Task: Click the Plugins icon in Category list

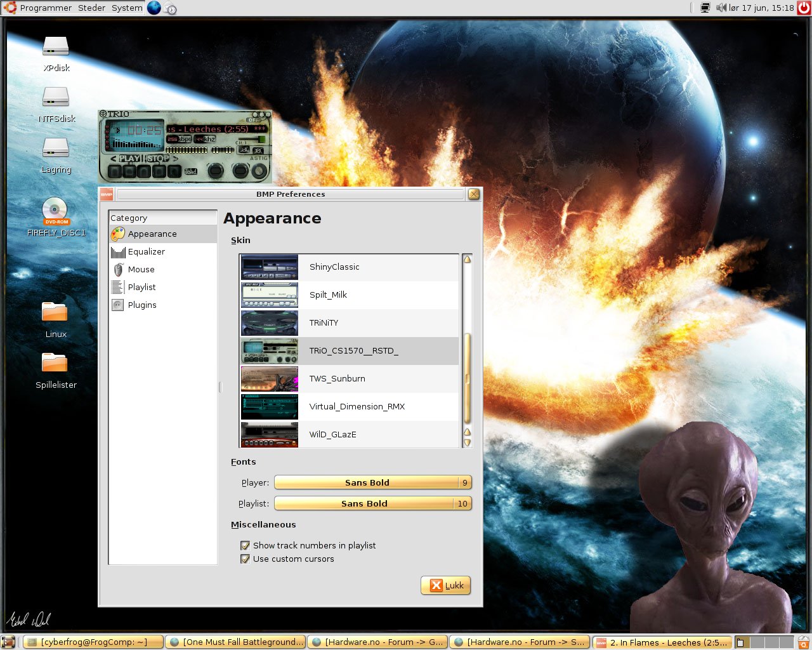Action: (118, 305)
